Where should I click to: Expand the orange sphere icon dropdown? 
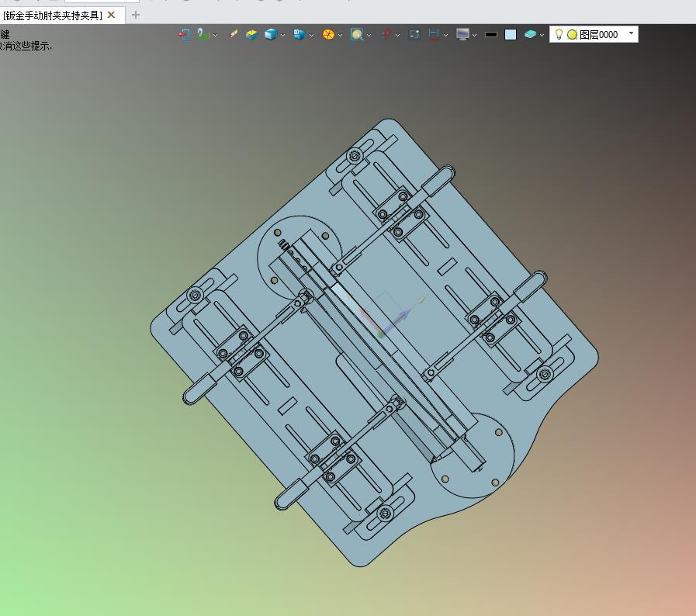(x=341, y=35)
